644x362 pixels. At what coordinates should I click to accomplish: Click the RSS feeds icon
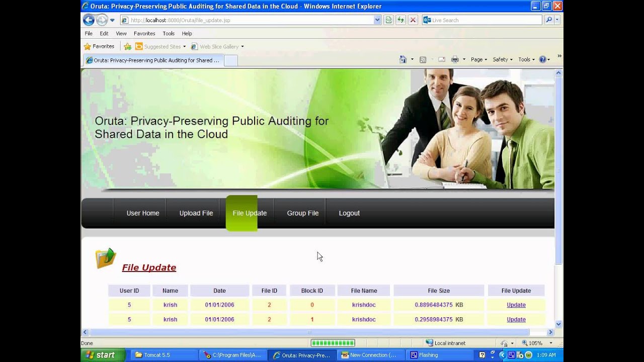[423, 59]
